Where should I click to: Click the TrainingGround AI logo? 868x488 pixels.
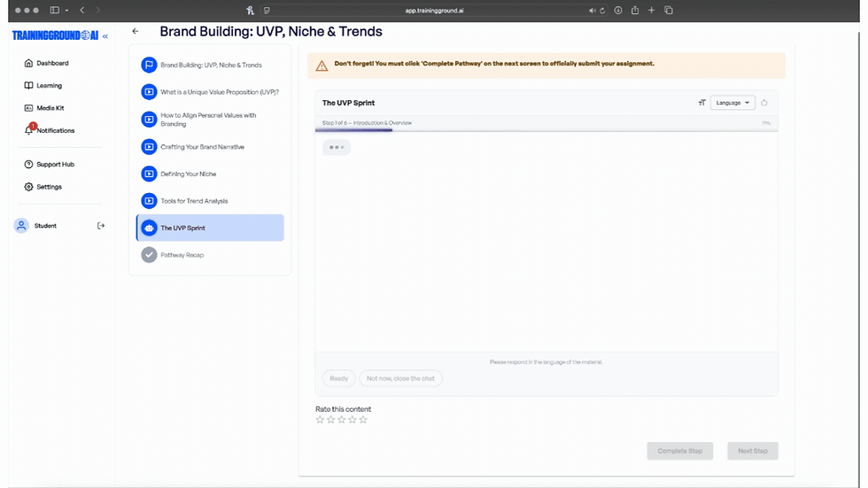[55, 36]
